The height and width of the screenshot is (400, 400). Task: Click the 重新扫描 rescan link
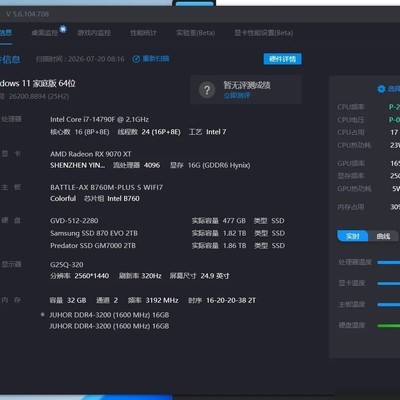pos(156,59)
